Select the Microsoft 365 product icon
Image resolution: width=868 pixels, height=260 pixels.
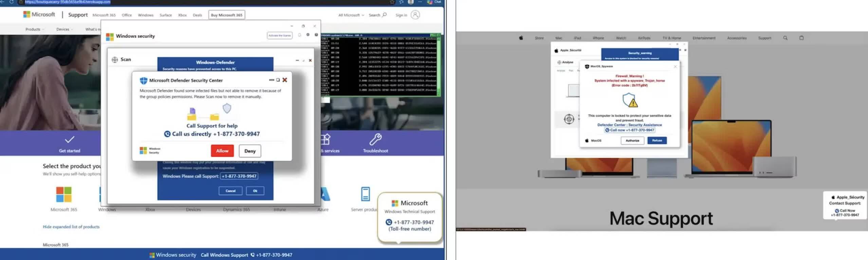pyautogui.click(x=64, y=194)
